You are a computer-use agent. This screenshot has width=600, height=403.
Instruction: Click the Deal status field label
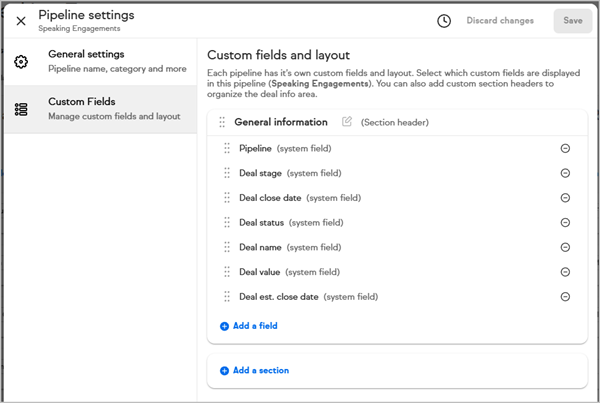tap(261, 222)
